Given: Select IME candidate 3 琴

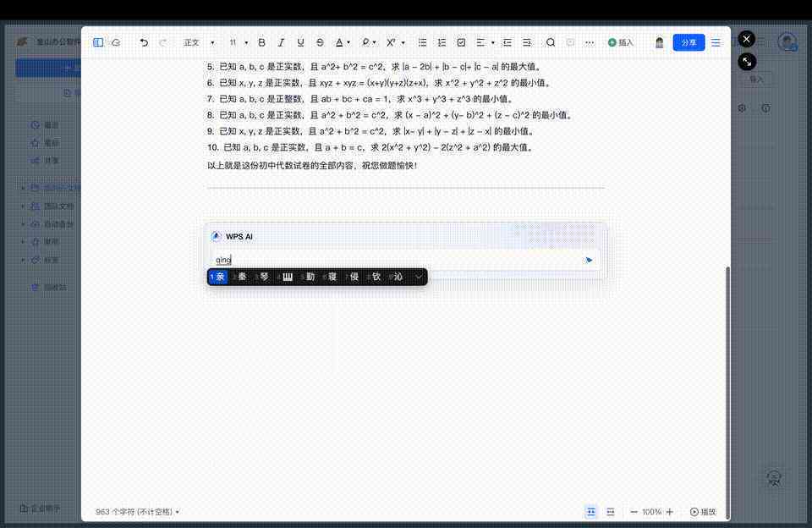Looking at the screenshot, I should [x=261, y=277].
